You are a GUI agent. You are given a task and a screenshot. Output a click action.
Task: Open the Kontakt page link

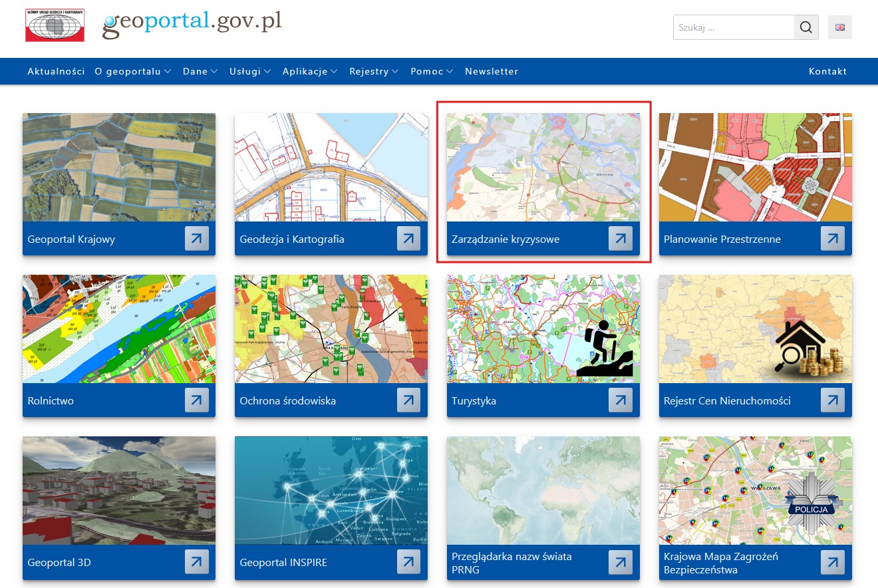point(827,71)
